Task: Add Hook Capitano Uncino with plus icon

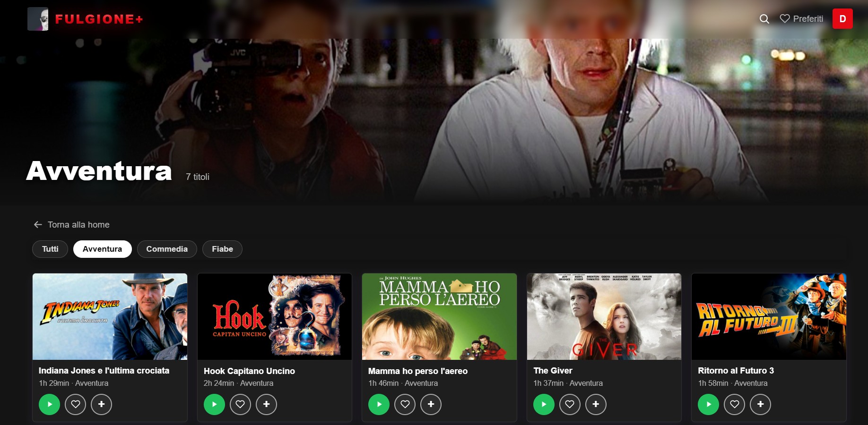Action: pyautogui.click(x=266, y=404)
